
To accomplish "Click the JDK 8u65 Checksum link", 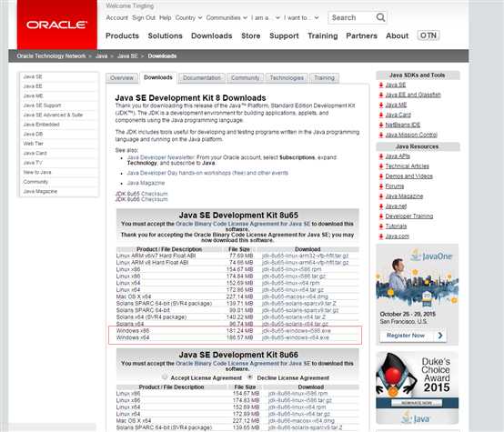I will click(x=141, y=194).
